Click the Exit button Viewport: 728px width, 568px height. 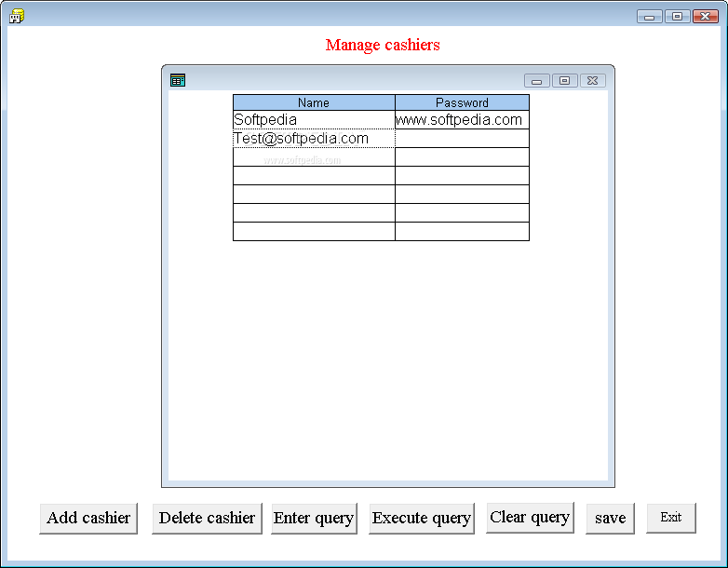671,518
